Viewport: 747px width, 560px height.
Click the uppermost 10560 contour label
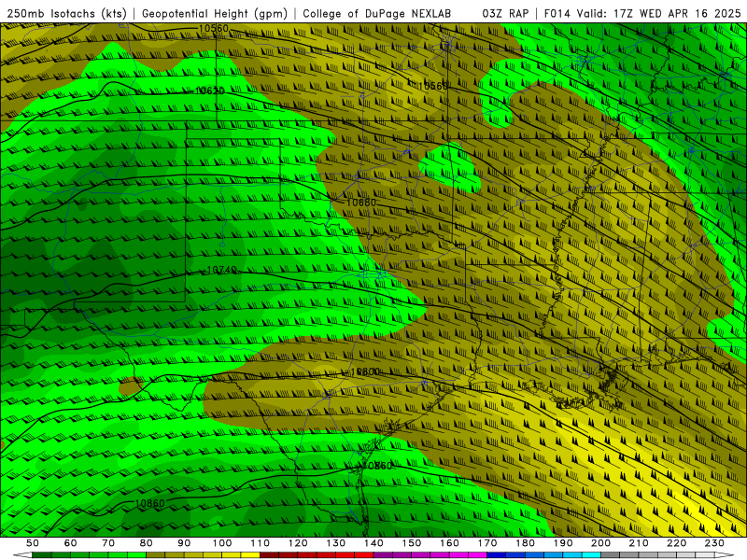click(x=214, y=28)
